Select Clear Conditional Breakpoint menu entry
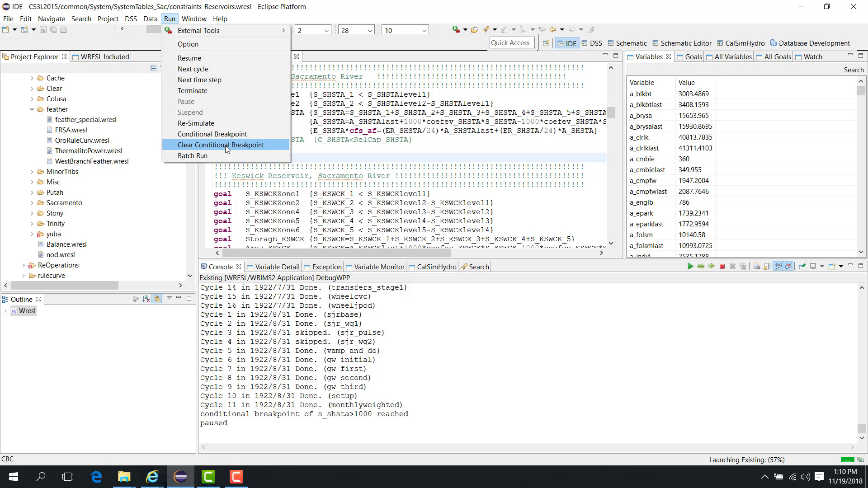The image size is (868, 488). click(x=226, y=145)
